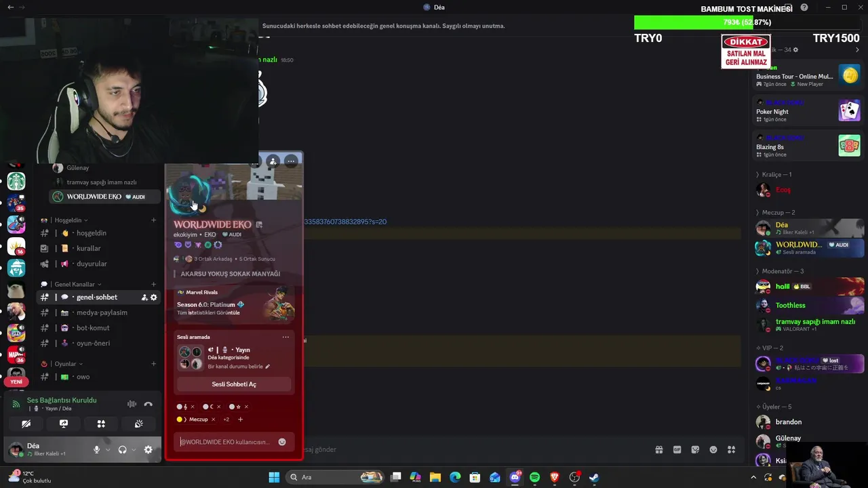868x488 pixels.
Task: Click Sesli Sohbeti Aç button
Action: pyautogui.click(x=234, y=384)
